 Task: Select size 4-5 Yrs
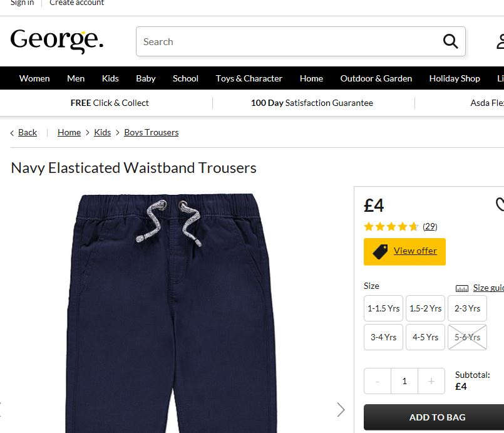tap(425, 337)
